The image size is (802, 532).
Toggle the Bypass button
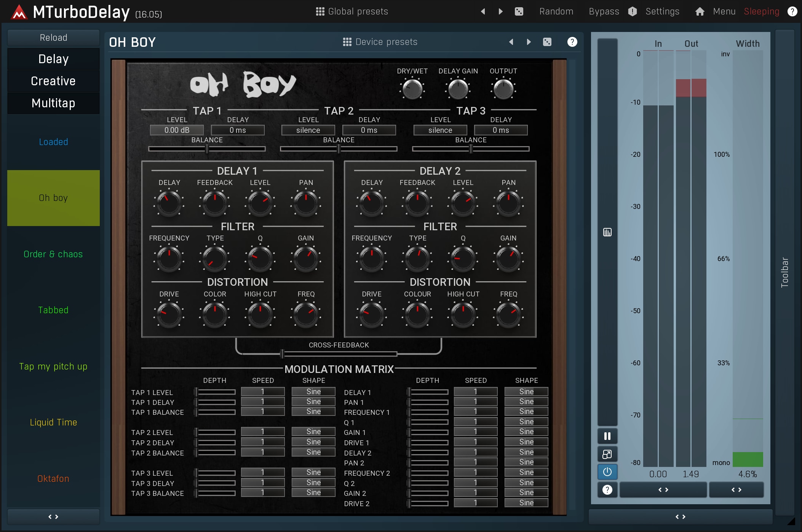click(x=604, y=11)
